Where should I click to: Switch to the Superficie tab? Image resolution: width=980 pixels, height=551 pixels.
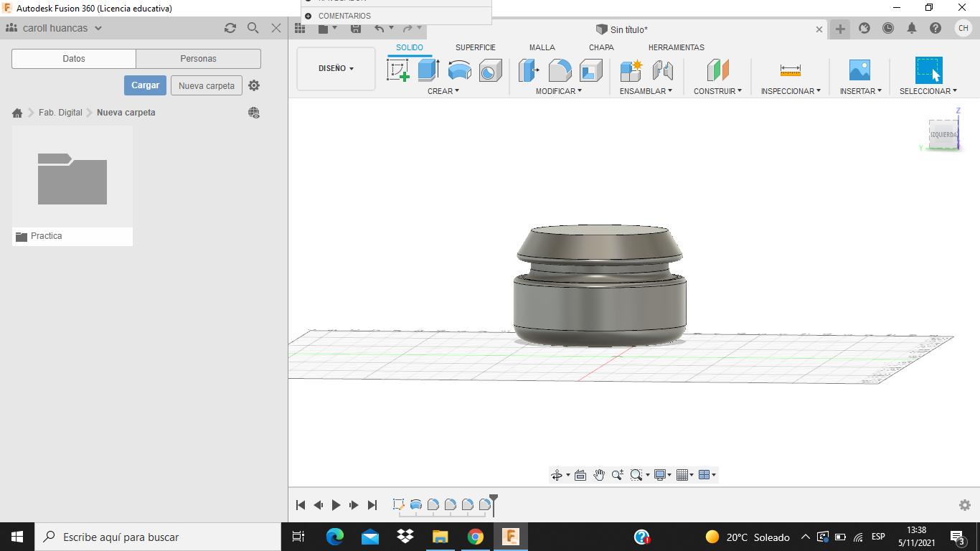[x=475, y=47]
